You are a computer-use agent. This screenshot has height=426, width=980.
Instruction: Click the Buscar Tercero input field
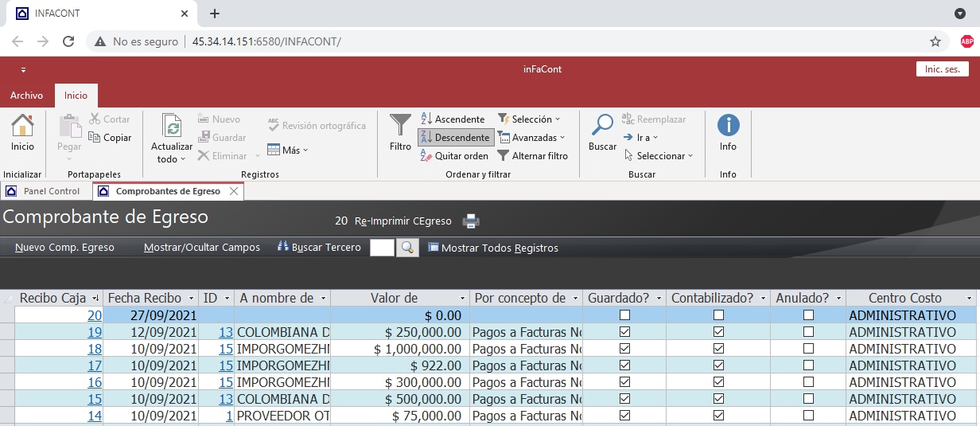pos(382,248)
